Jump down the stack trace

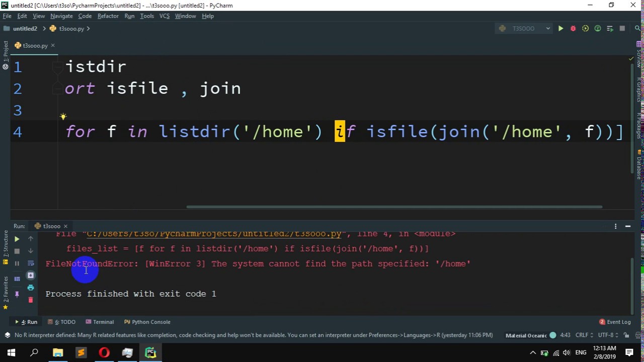point(31,251)
